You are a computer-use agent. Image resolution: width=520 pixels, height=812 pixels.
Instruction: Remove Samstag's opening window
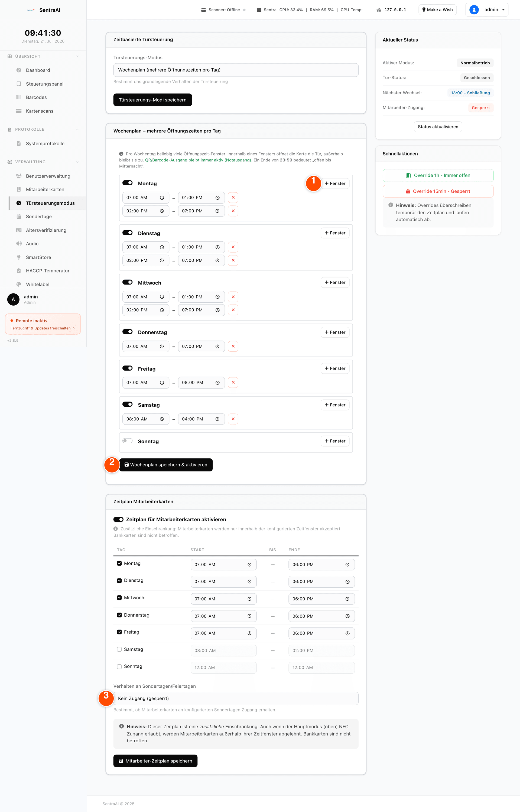tap(233, 419)
